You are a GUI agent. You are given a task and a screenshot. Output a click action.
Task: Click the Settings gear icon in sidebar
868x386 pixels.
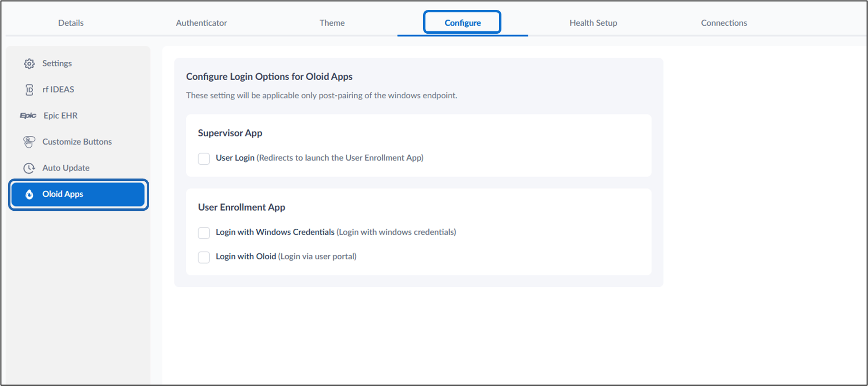[x=29, y=64]
